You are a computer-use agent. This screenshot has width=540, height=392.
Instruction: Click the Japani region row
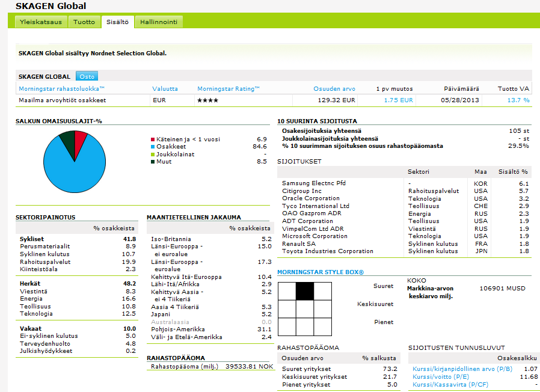(211, 314)
